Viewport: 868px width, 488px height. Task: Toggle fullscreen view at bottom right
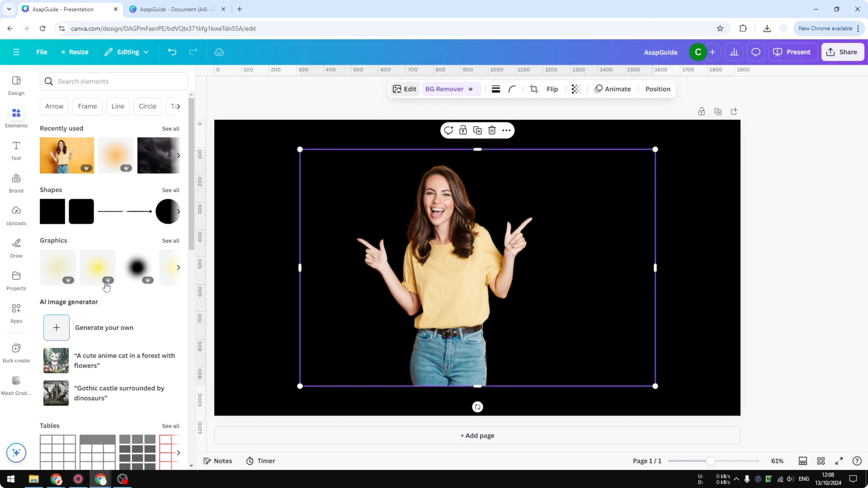[x=839, y=461]
